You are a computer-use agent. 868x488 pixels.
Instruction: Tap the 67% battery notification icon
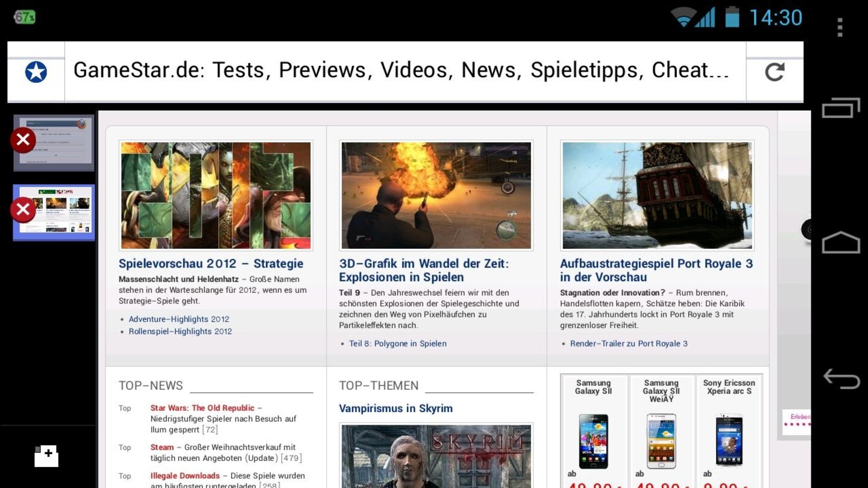point(25,17)
